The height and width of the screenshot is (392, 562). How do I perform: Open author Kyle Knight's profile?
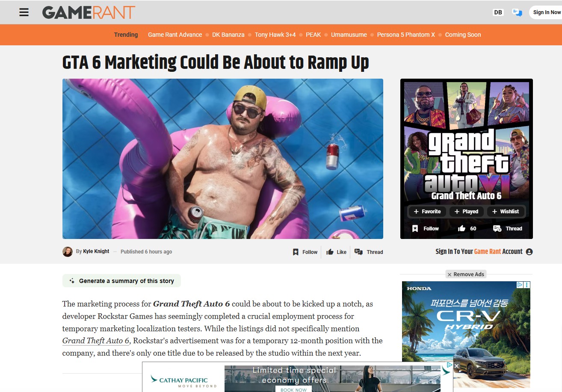coord(96,251)
